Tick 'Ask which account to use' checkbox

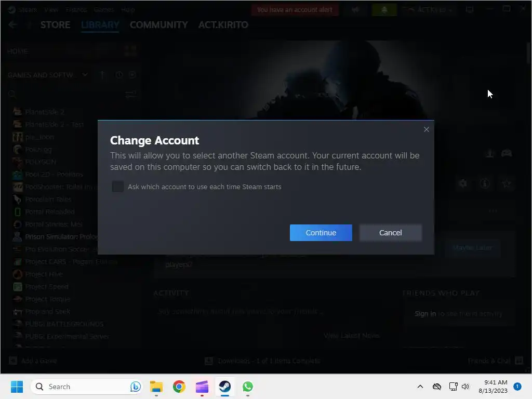pos(118,187)
